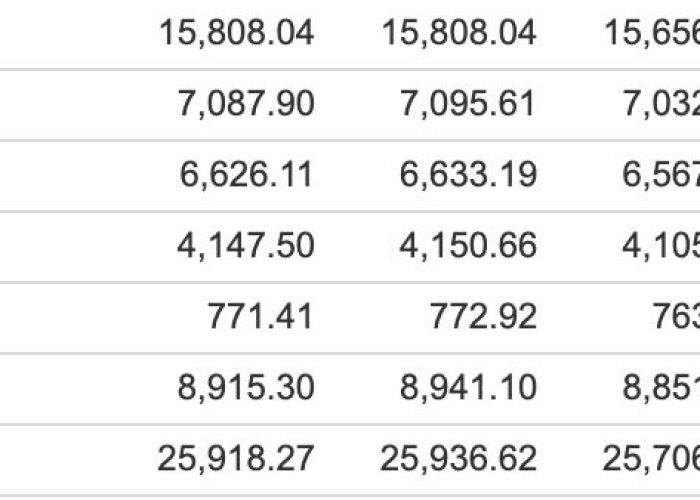Click the 771.41 cell
Image resolution: width=700 pixels, height=500 pixels.
tap(260, 317)
